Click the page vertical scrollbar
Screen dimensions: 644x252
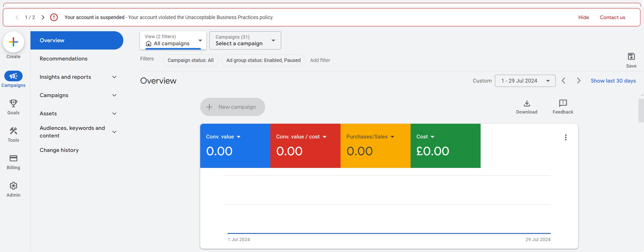tap(641, 111)
